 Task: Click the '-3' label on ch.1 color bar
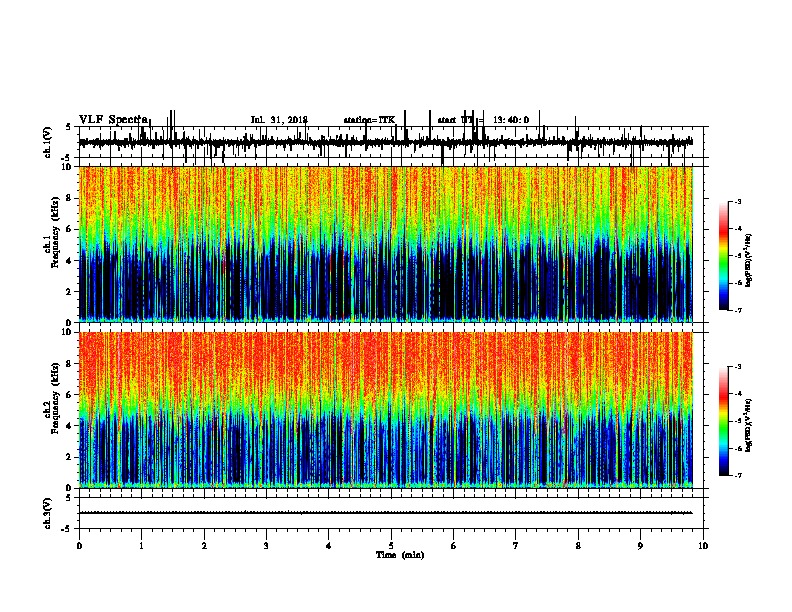pyautogui.click(x=738, y=201)
